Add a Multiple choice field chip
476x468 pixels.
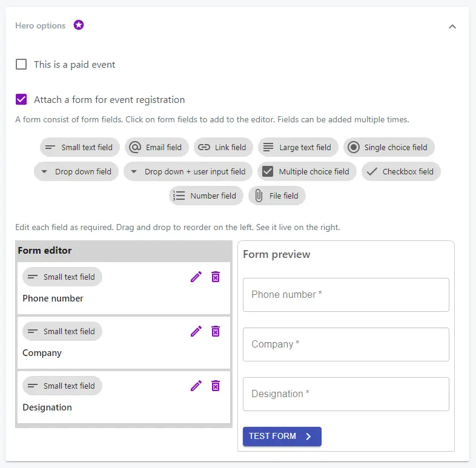(x=307, y=171)
